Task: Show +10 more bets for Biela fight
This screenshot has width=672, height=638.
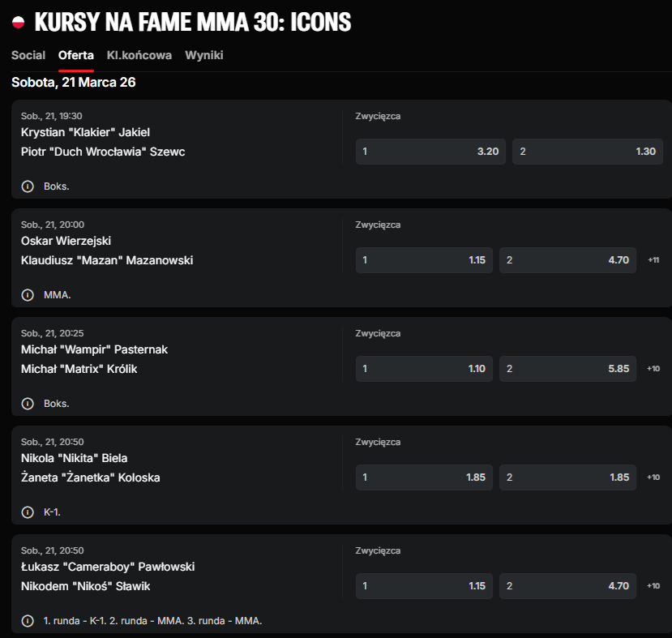Action: click(653, 477)
